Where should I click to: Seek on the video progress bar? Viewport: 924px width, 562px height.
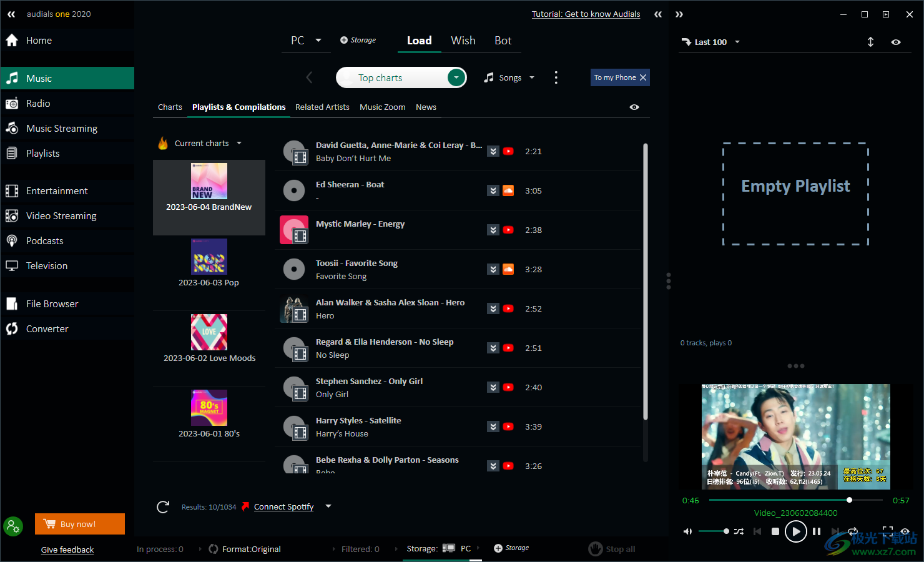tap(796, 500)
